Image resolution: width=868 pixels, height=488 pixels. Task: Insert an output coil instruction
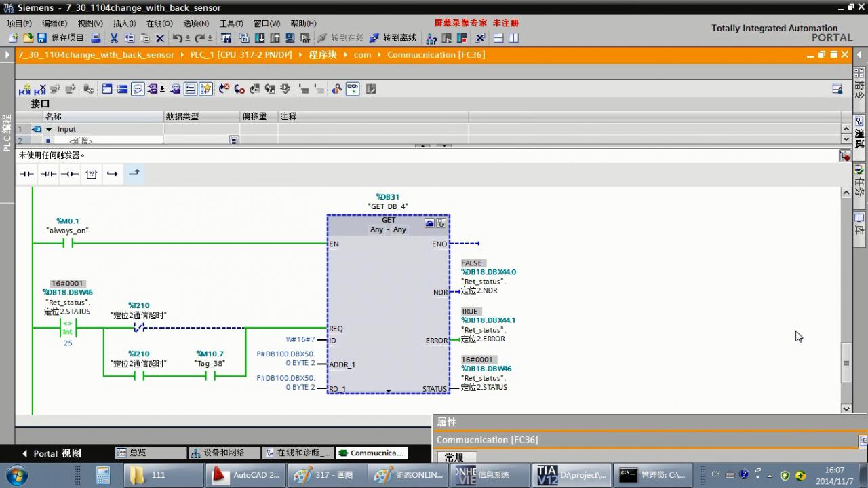70,174
